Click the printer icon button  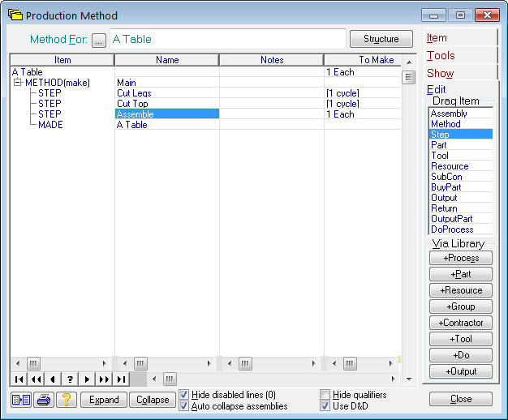[44, 399]
